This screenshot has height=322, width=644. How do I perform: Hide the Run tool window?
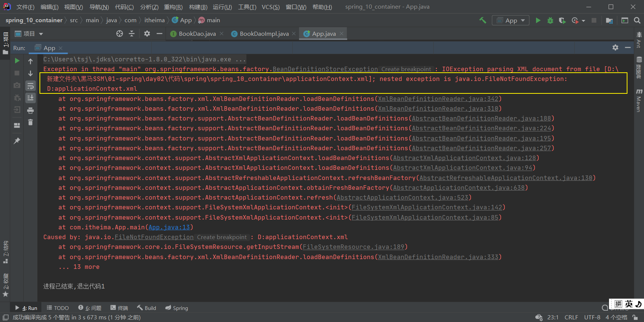628,47
